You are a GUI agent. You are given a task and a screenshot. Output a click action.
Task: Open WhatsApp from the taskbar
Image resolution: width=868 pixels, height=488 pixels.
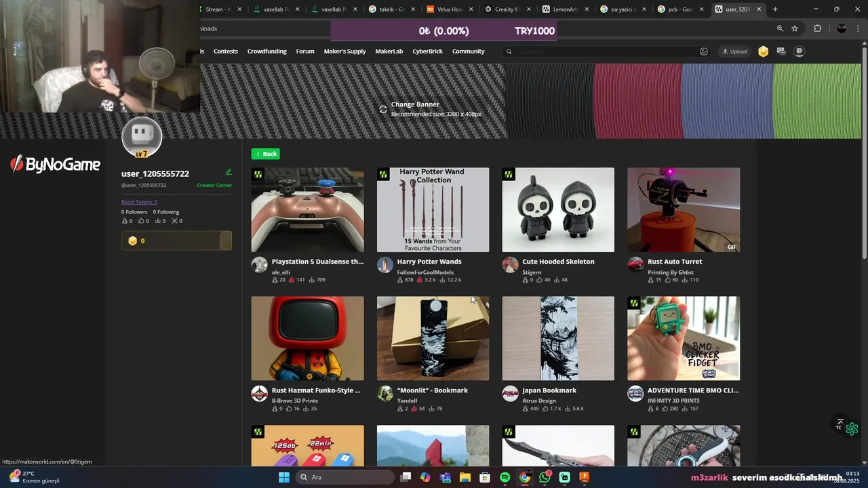click(x=545, y=477)
